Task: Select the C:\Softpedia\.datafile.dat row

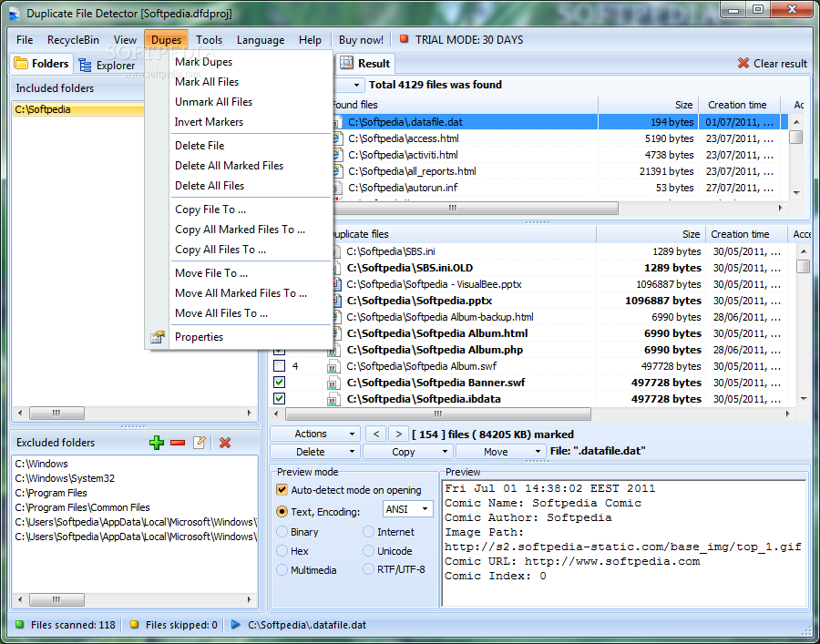Action: tap(559, 122)
